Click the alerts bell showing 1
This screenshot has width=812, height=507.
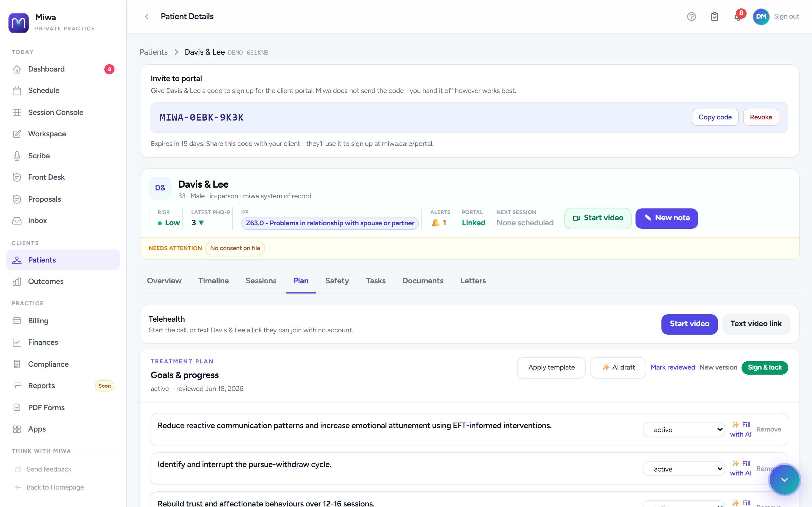438,223
